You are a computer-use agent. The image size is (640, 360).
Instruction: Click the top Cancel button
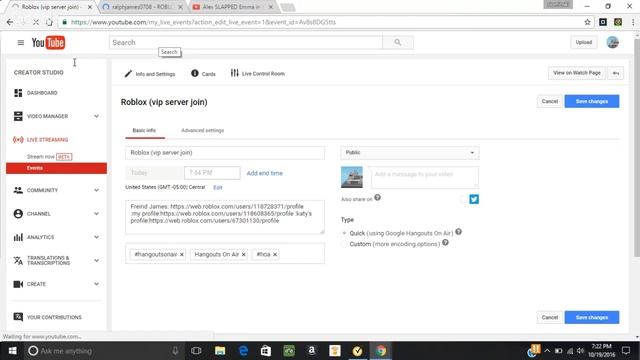click(549, 101)
